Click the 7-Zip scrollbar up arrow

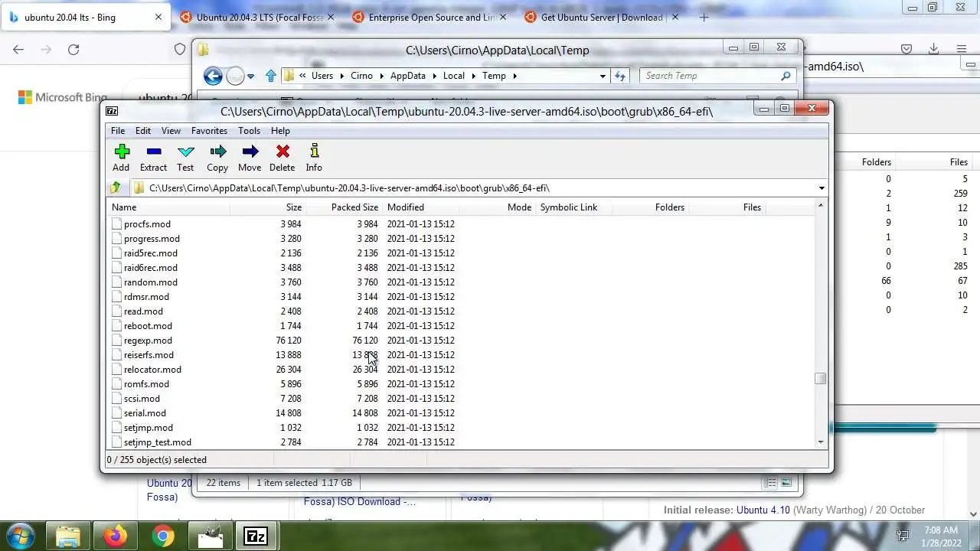[821, 206]
